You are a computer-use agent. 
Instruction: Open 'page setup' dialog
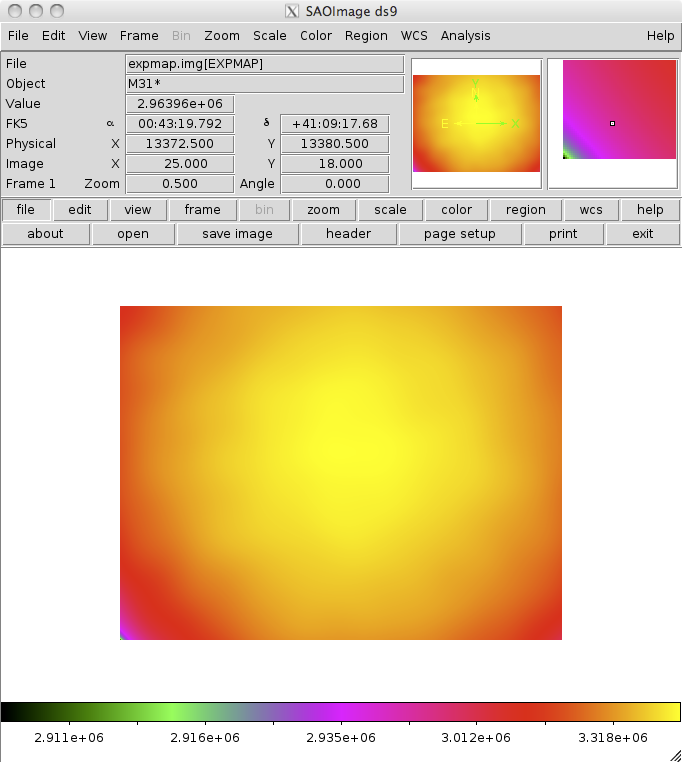coord(459,234)
